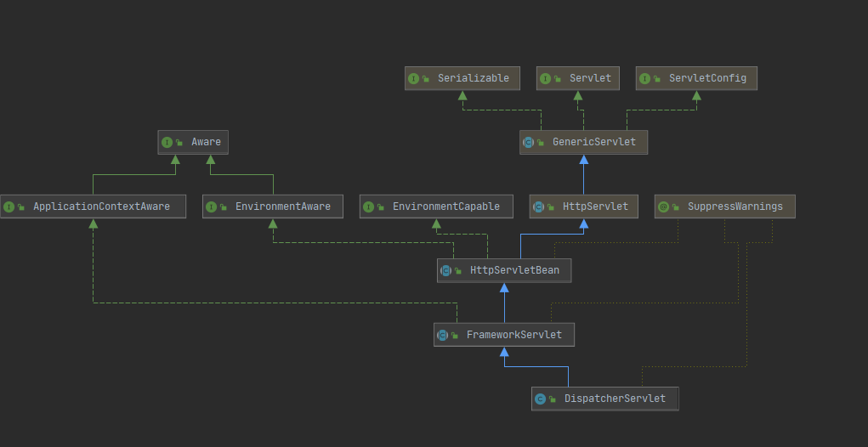Click the annotation icon on the SuppressWarnings node
This screenshot has height=447, width=868.
pos(663,207)
